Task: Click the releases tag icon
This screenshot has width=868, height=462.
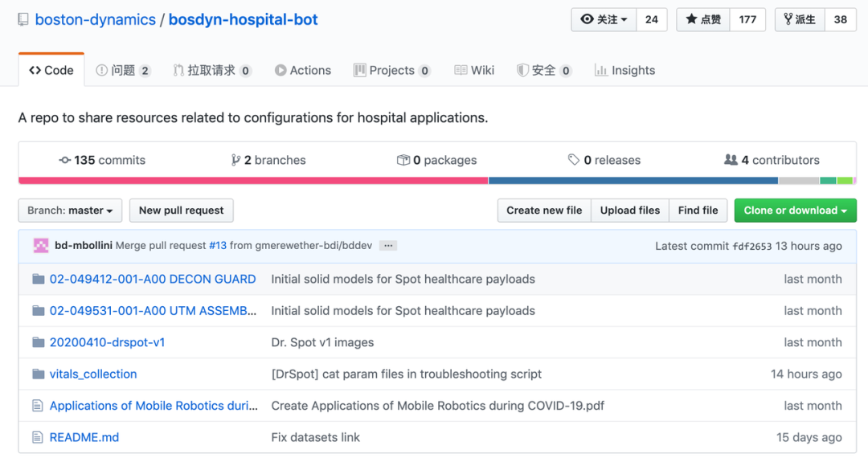Action: point(574,160)
